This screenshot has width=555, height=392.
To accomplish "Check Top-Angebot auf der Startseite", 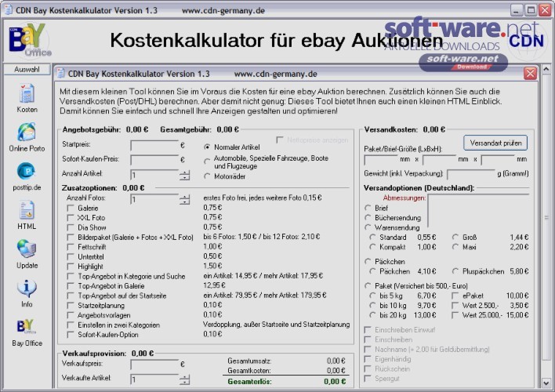I will click(x=71, y=296).
